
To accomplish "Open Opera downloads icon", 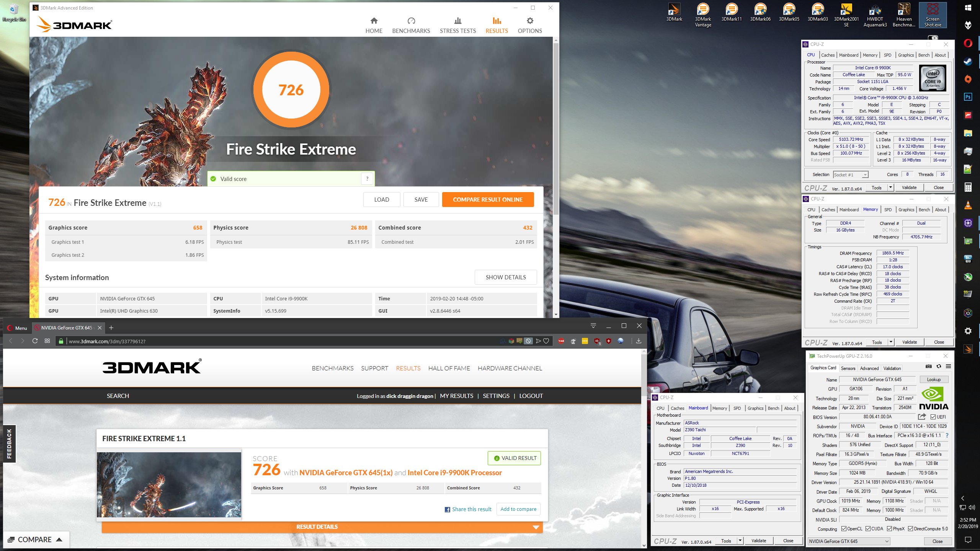I will (x=639, y=341).
